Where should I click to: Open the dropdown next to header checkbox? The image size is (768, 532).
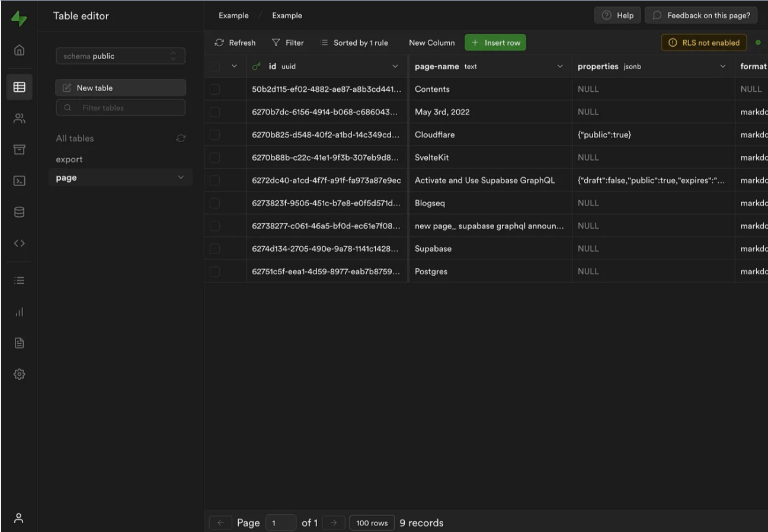(x=234, y=66)
